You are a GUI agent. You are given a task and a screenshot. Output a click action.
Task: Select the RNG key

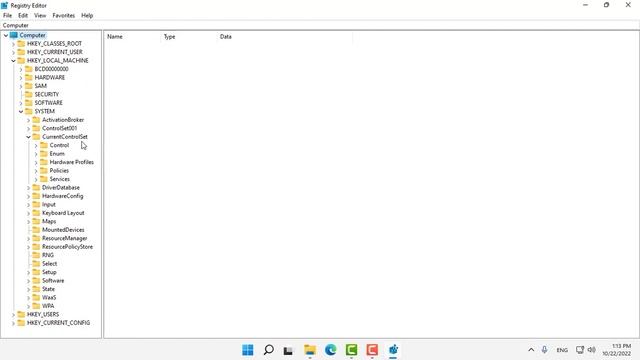pyautogui.click(x=48, y=255)
